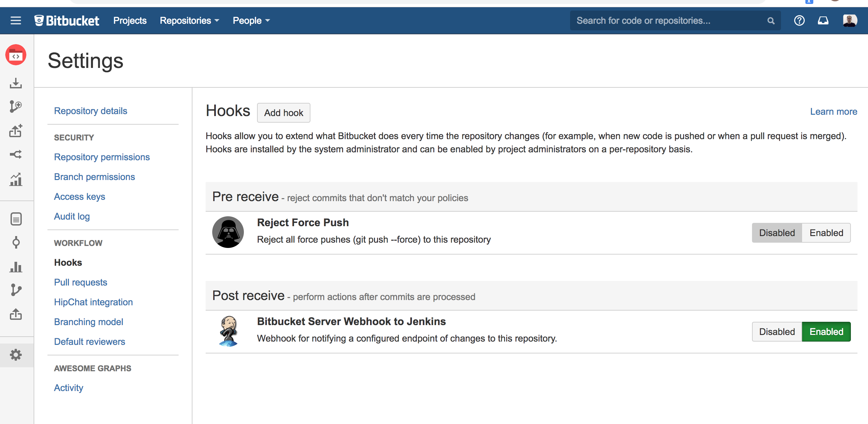868x424 pixels.
Task: Open the branches sidebar icon
Action: 15,290
